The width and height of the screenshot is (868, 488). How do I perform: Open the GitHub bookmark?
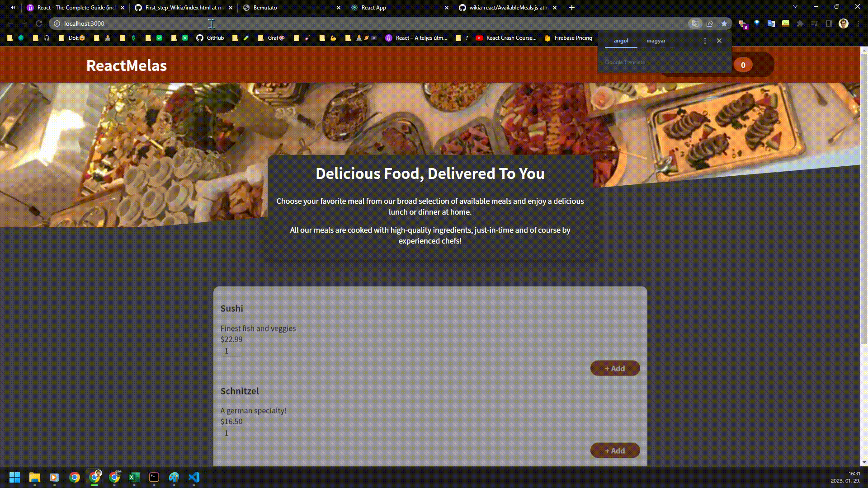click(210, 38)
